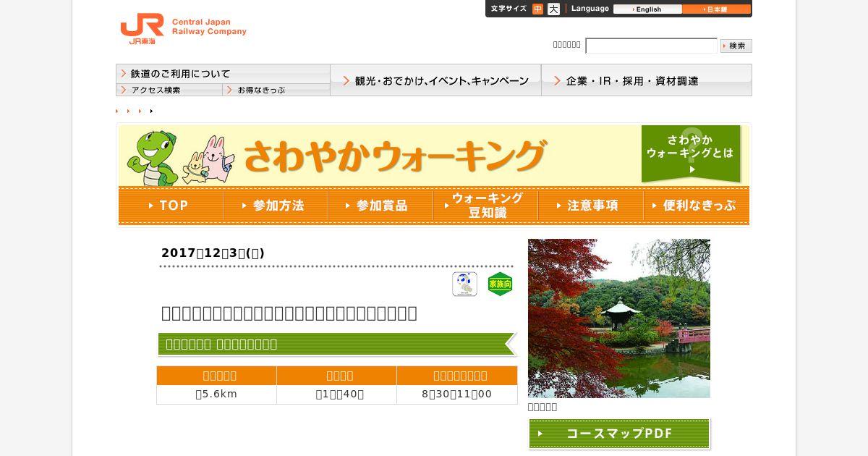Switch language to English
Viewport: 868px width, 456px height.
[x=647, y=9]
